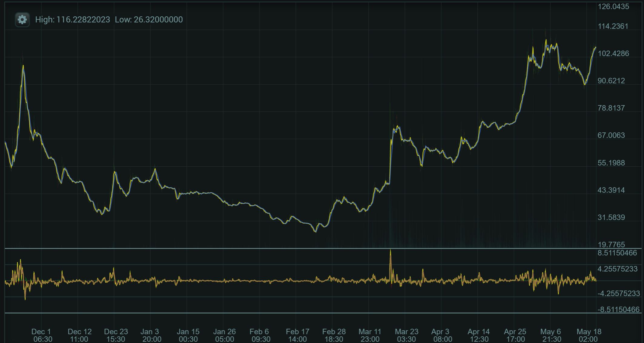Click the Dec 1 06:30 time label

pos(42,335)
